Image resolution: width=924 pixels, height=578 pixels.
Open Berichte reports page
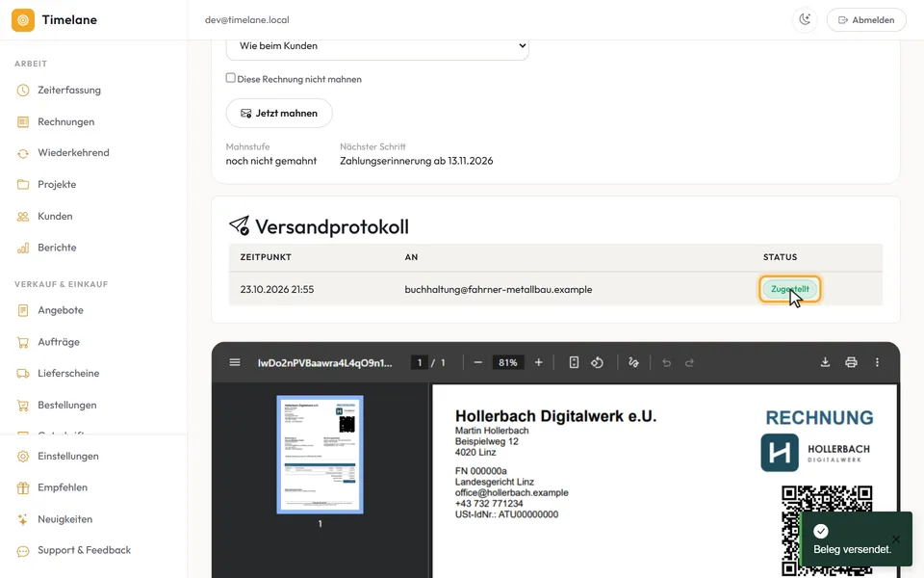pyautogui.click(x=57, y=248)
